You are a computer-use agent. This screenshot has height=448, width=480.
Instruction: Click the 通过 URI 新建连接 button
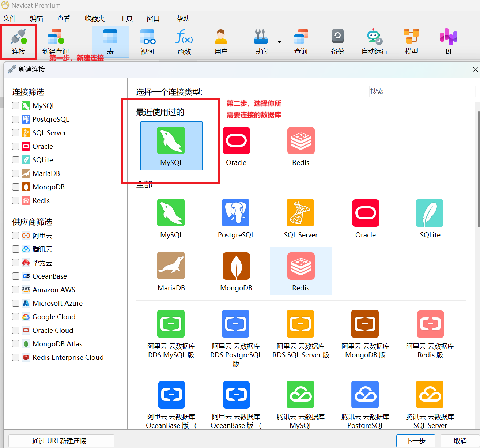click(61, 441)
